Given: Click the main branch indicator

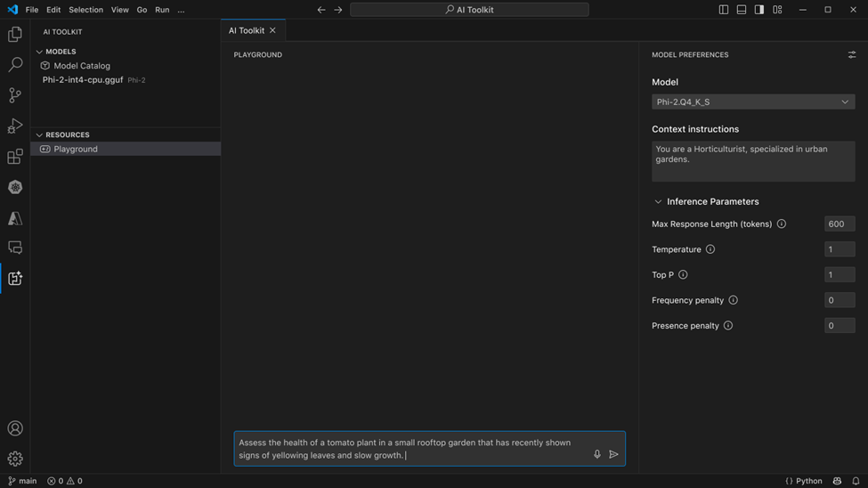Looking at the screenshot, I should [x=22, y=481].
